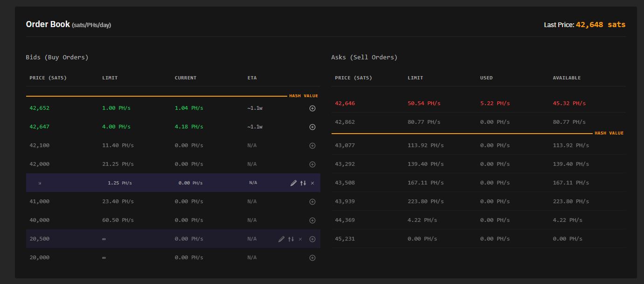Click the plus icon on the 41,000 bid row
Screen dimensions: 644x284
[x=312, y=202]
